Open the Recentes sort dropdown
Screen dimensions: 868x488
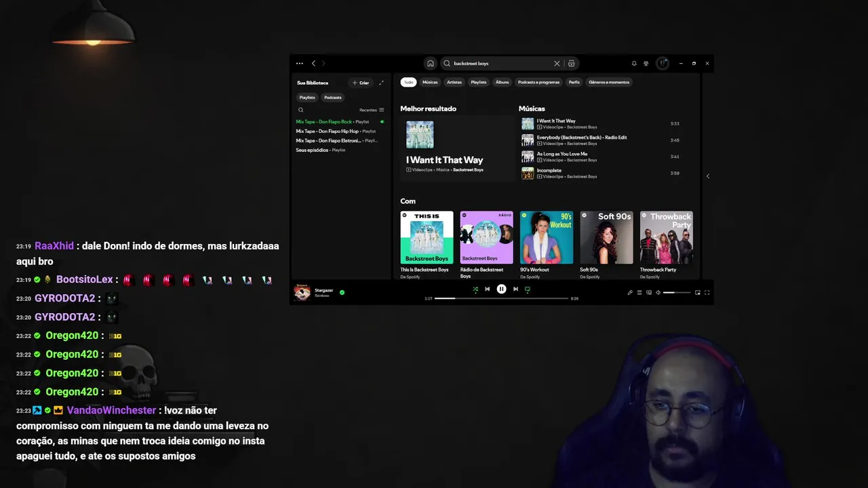(x=372, y=110)
